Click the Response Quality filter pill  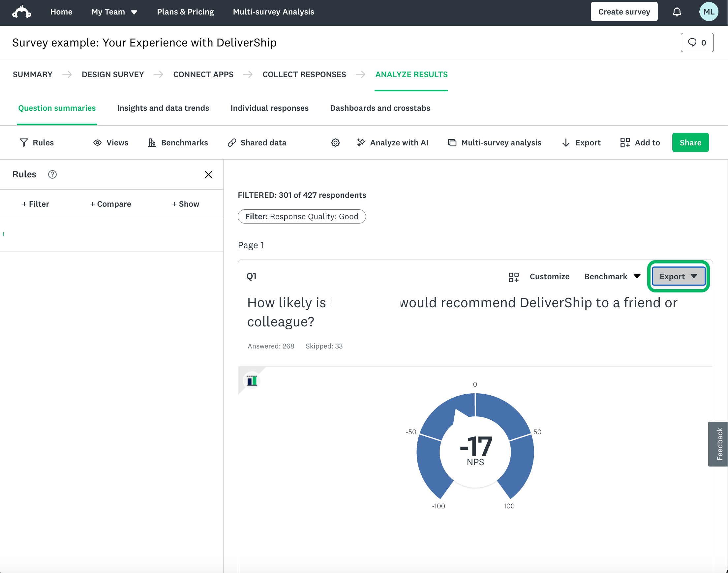click(301, 216)
